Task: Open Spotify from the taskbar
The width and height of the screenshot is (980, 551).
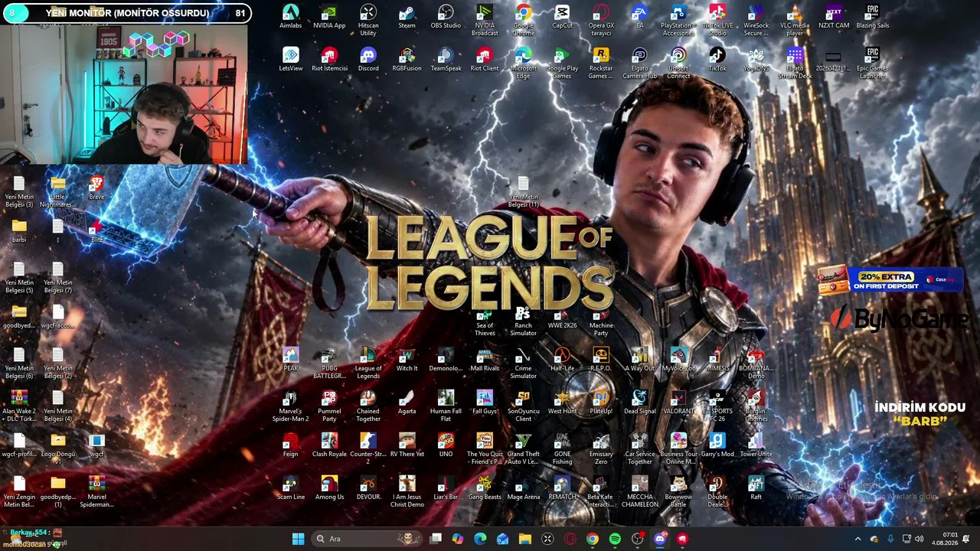Action: [x=615, y=539]
